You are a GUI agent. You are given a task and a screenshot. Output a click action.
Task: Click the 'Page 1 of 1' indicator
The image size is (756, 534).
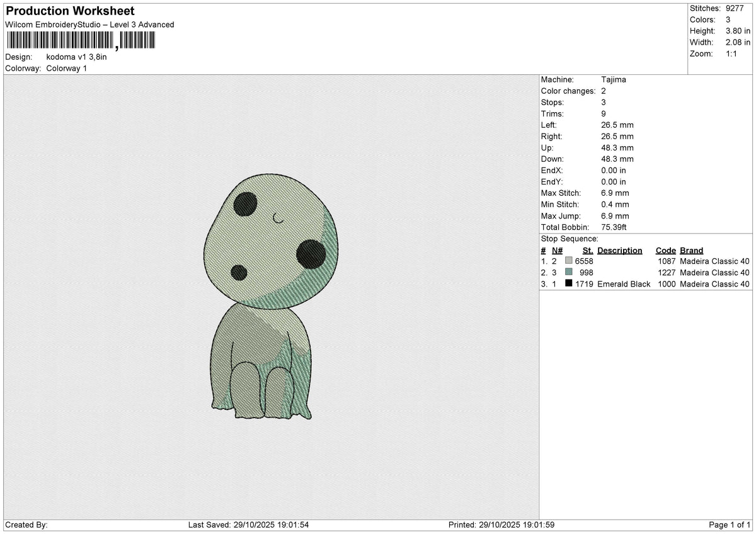[730, 525]
